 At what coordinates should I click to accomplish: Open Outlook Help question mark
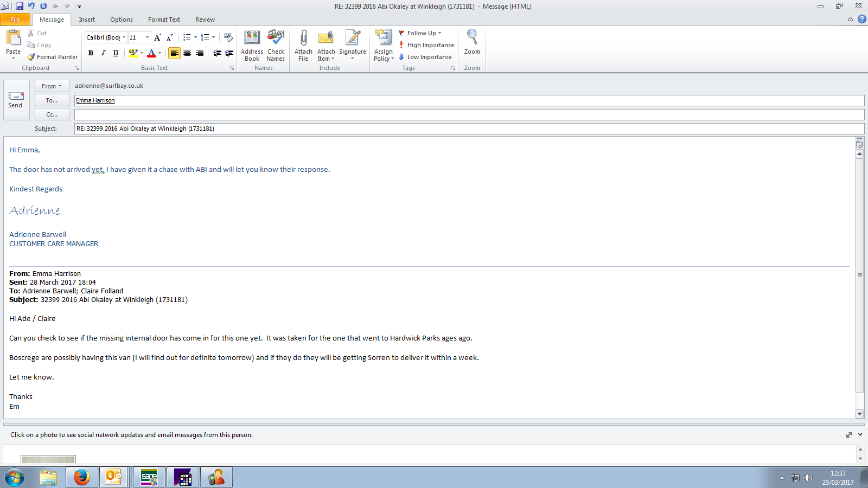tap(861, 19)
